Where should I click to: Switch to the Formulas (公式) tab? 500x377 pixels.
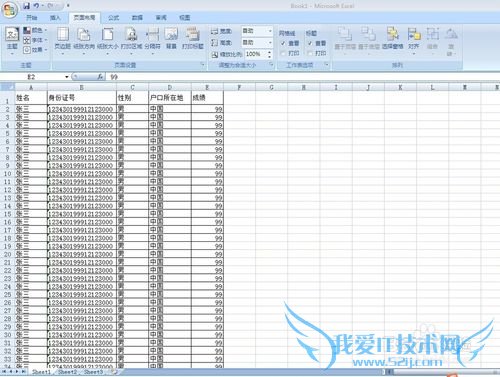click(x=114, y=18)
